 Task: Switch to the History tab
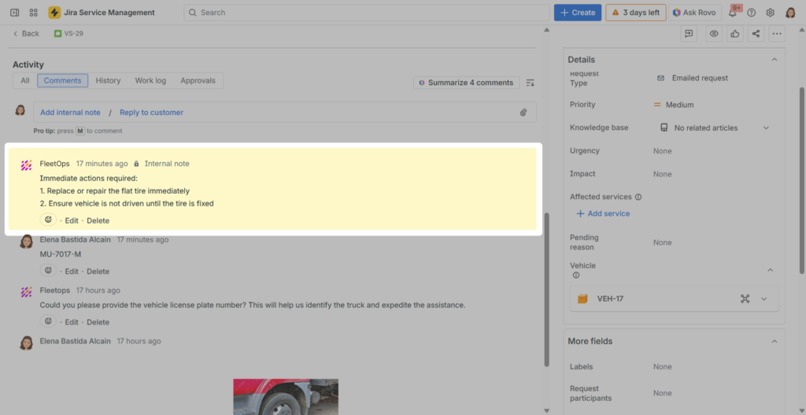tap(108, 81)
